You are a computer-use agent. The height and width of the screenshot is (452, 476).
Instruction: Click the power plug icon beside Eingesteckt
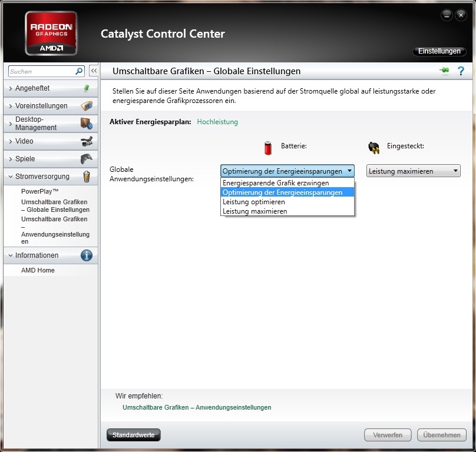[374, 148]
